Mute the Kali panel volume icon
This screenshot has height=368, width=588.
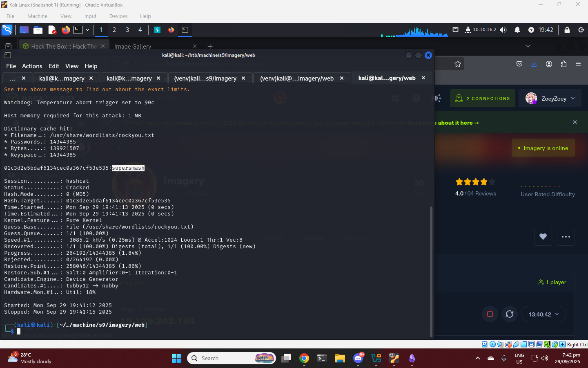[x=503, y=30]
